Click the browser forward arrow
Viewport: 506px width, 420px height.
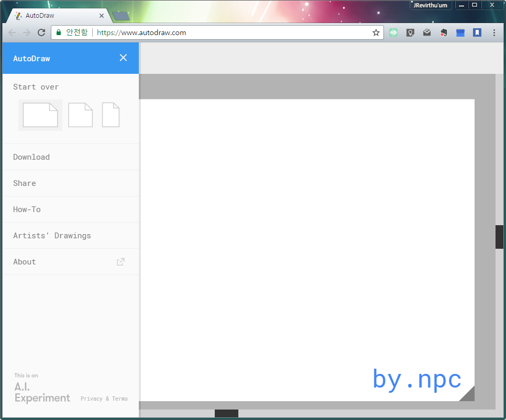tap(27, 32)
